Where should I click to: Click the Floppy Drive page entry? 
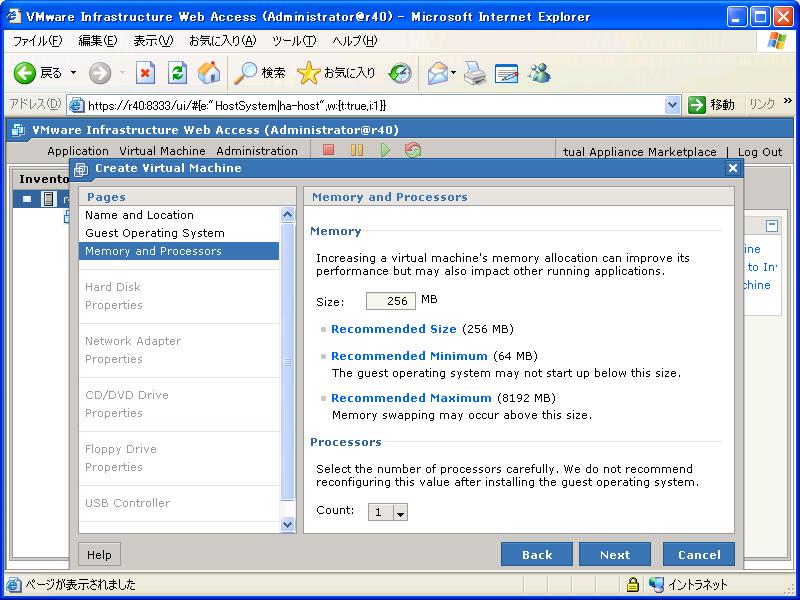[121, 449]
